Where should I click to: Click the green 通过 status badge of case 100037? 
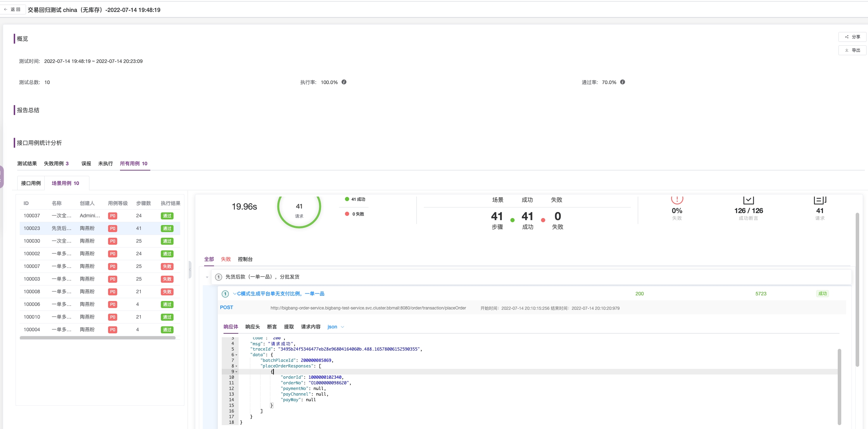(x=167, y=216)
